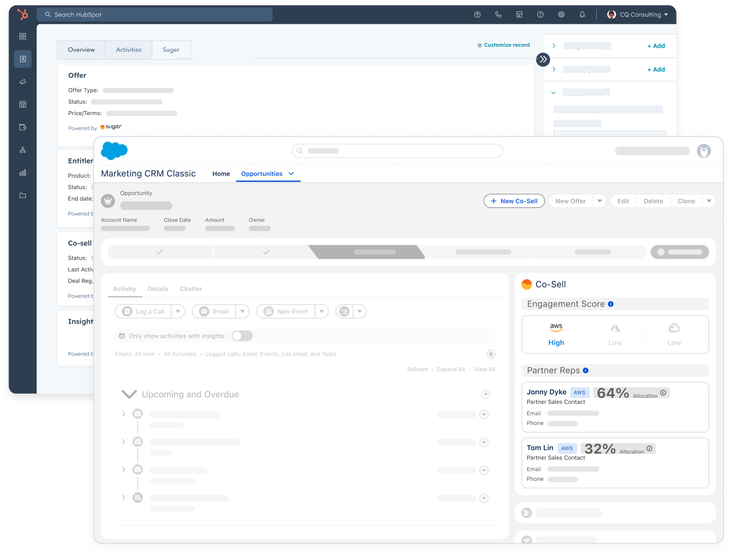
Task: Select the Contacts icon in HubSpot sidebar
Action: (23, 59)
